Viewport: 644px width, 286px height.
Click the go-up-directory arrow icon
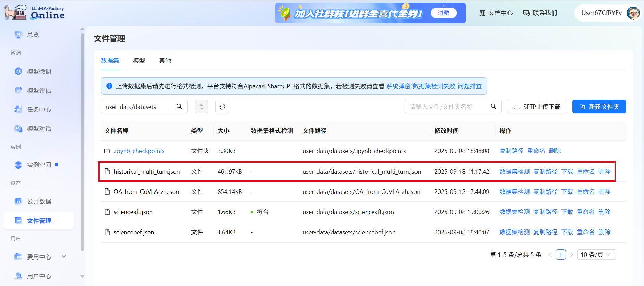pyautogui.click(x=201, y=107)
